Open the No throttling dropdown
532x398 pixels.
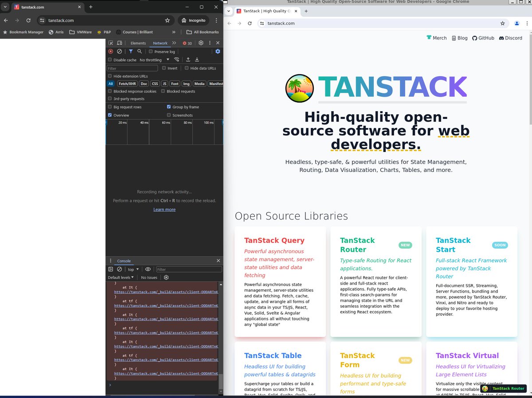[154, 60]
